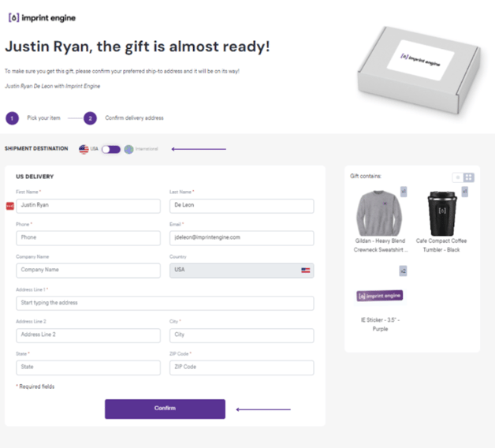Click the State field
Viewport: 495px width, 448px height.
[x=87, y=368]
